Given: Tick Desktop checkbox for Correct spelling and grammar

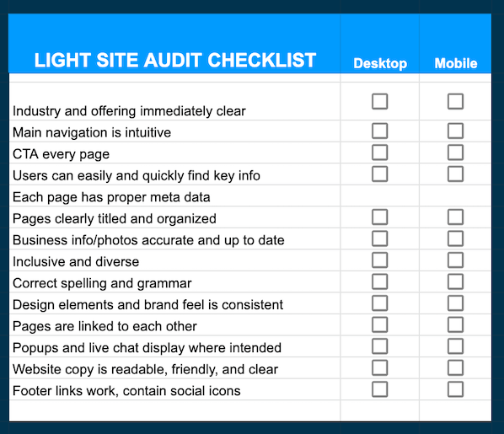Looking at the screenshot, I should point(379,281).
